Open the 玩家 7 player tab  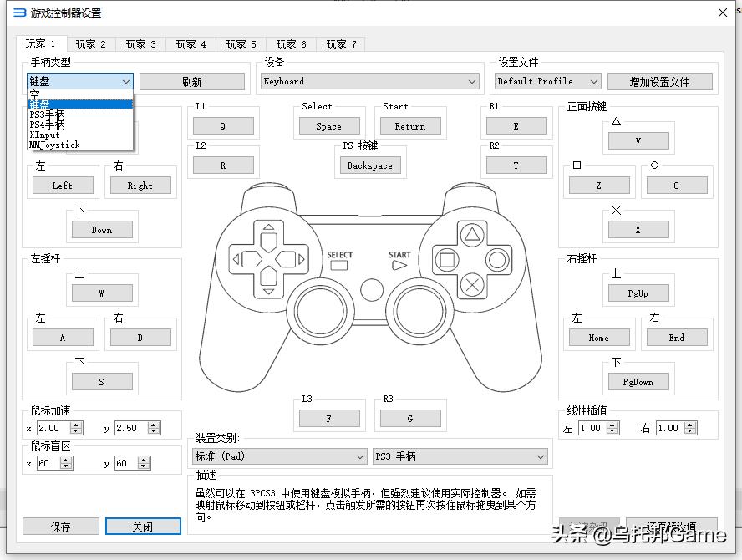341,44
